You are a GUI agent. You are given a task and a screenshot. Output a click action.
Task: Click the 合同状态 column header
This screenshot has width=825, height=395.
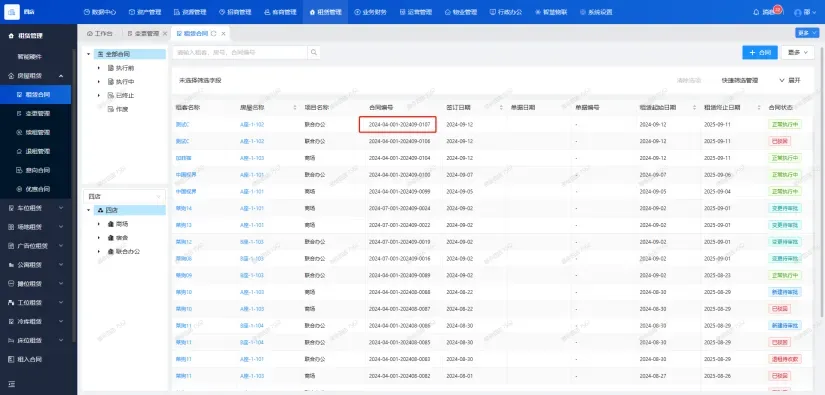pyautogui.click(x=780, y=107)
